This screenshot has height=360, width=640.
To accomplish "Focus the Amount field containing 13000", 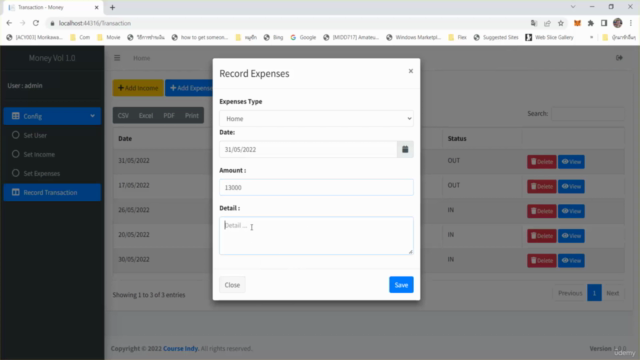I will (x=316, y=187).
